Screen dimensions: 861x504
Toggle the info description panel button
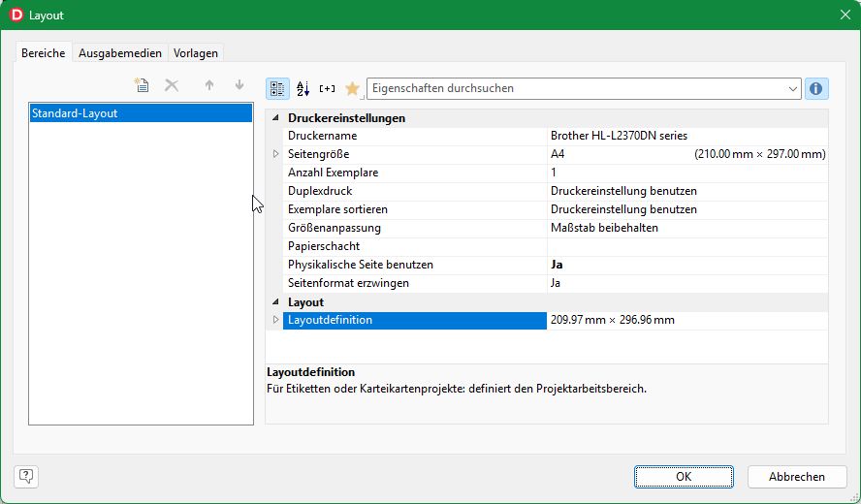pos(815,88)
